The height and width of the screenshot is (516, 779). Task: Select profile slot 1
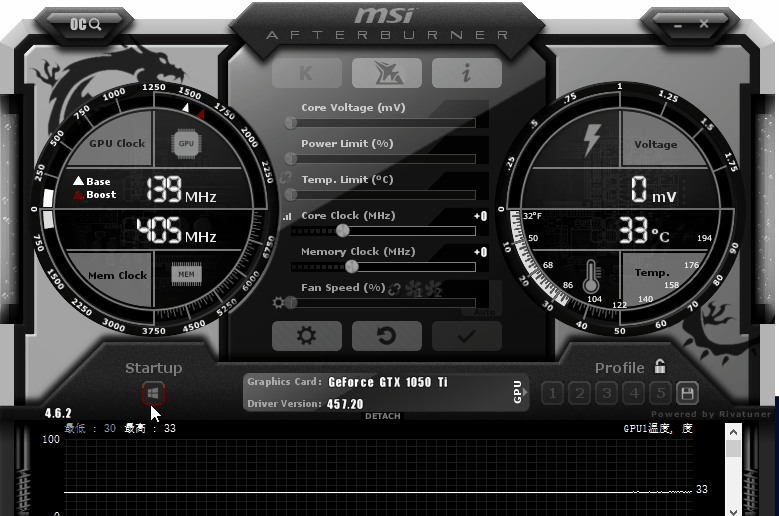(x=552, y=394)
